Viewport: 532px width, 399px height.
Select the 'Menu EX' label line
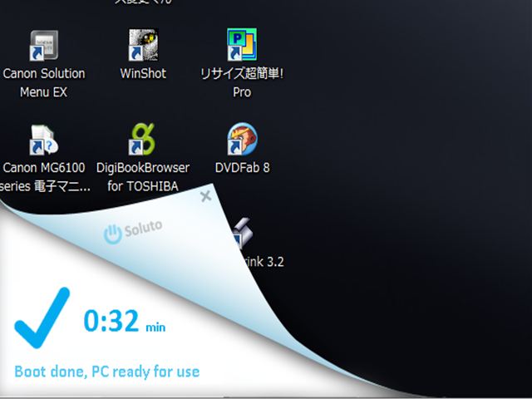click(43, 92)
